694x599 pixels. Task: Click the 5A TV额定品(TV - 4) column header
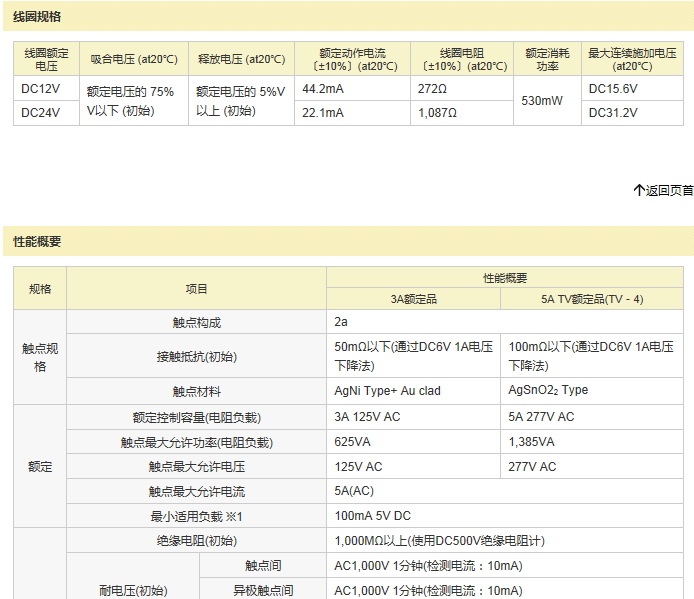click(x=592, y=299)
